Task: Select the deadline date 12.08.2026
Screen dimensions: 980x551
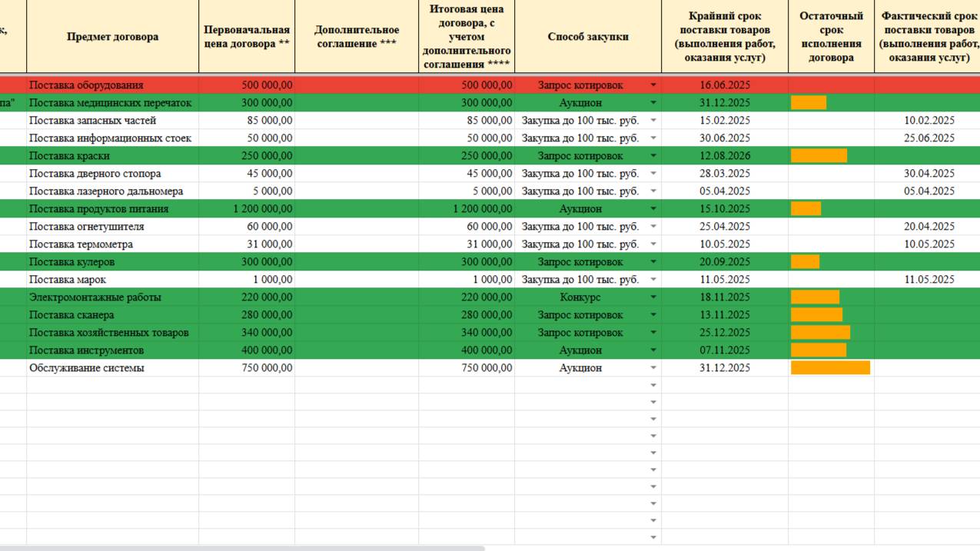Action: coord(725,156)
